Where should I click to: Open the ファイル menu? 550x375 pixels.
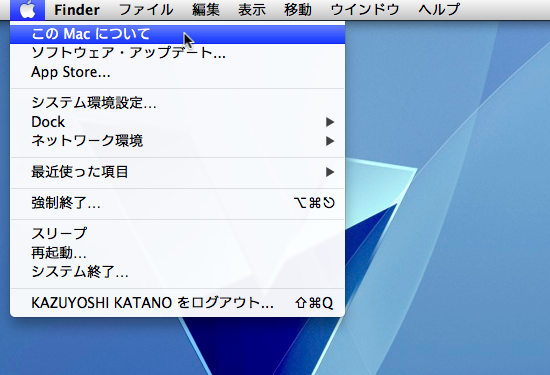tap(146, 9)
